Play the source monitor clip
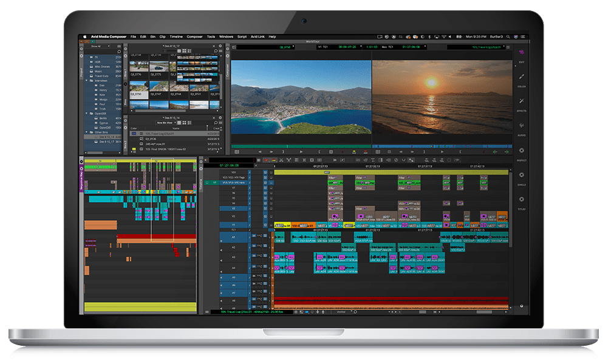Image resolution: width=611 pixels, height=364 pixels. coord(301,152)
